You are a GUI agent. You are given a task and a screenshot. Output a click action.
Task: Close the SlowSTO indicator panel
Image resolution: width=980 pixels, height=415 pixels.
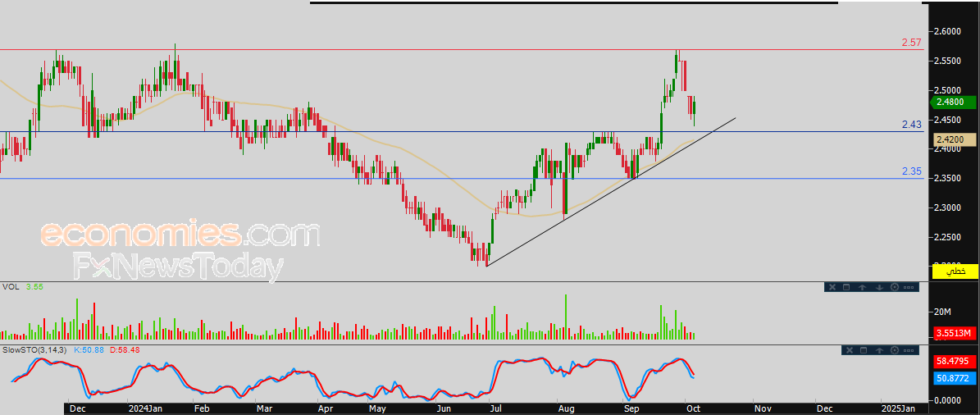click(x=850, y=350)
